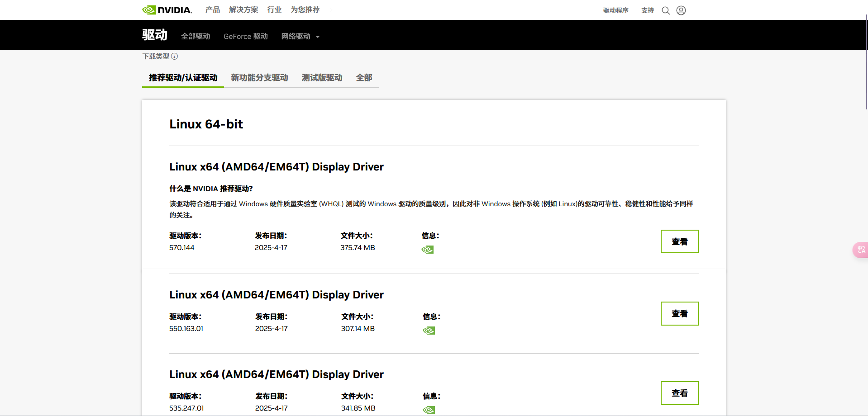This screenshot has height=416, width=868.
Task: Click NVIDIA info icon for driver 535.247.01
Action: [x=429, y=410]
